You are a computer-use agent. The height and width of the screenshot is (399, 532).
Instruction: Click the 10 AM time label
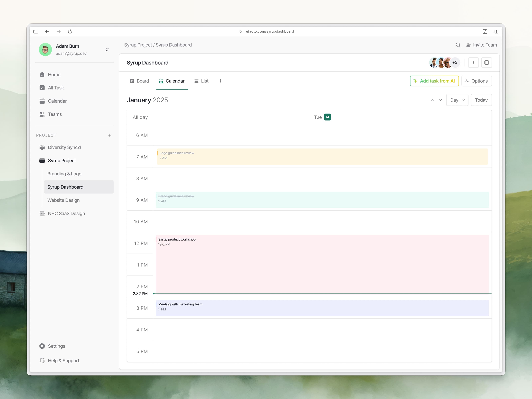141,222
